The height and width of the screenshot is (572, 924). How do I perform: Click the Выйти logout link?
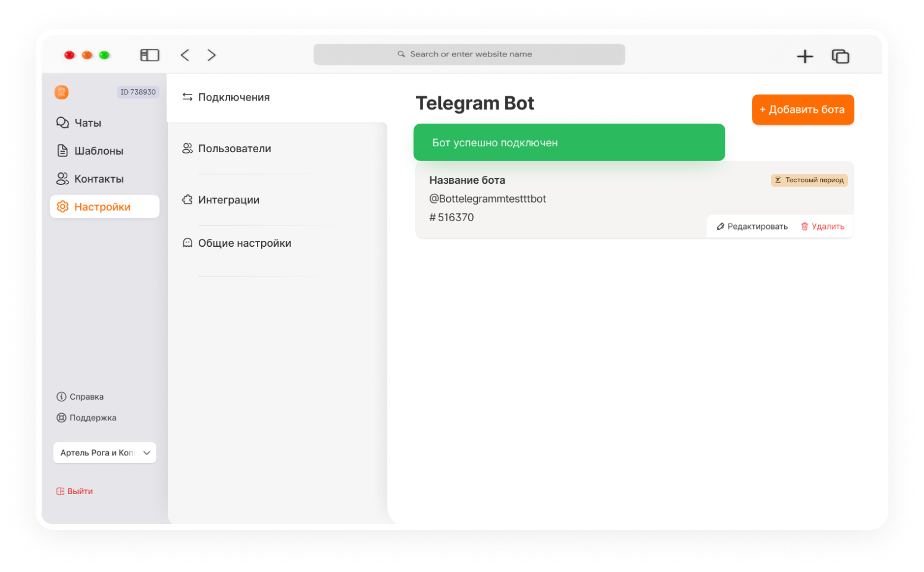pos(74,492)
